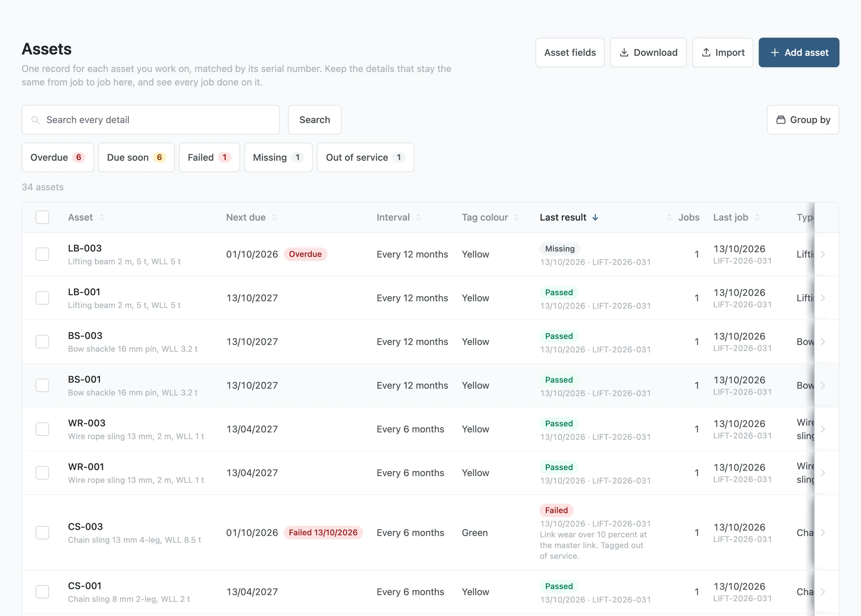
Task: Select the LB-003 row checkbox
Action: (x=42, y=254)
